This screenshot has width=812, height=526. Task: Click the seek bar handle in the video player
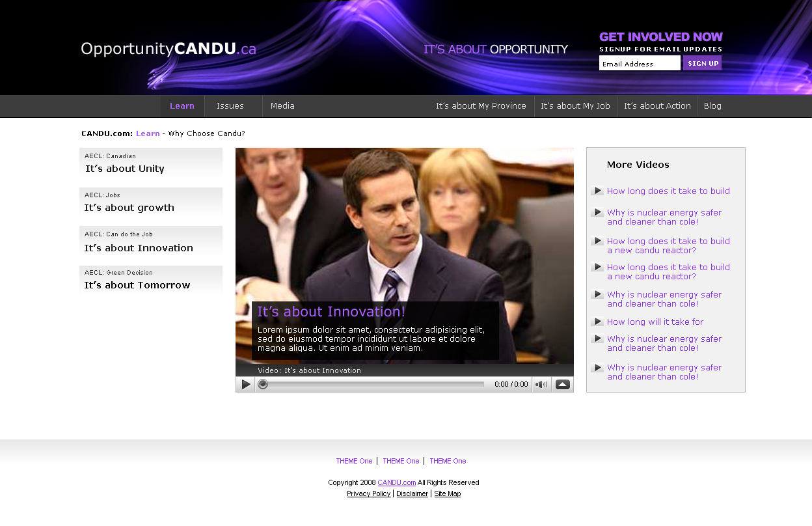pos(263,384)
